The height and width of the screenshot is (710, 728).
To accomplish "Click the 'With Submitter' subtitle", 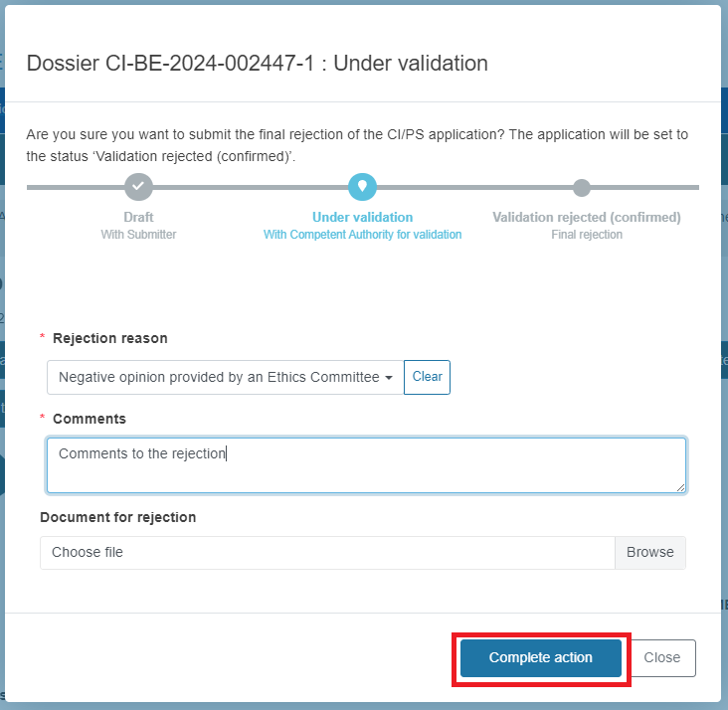I will click(138, 235).
